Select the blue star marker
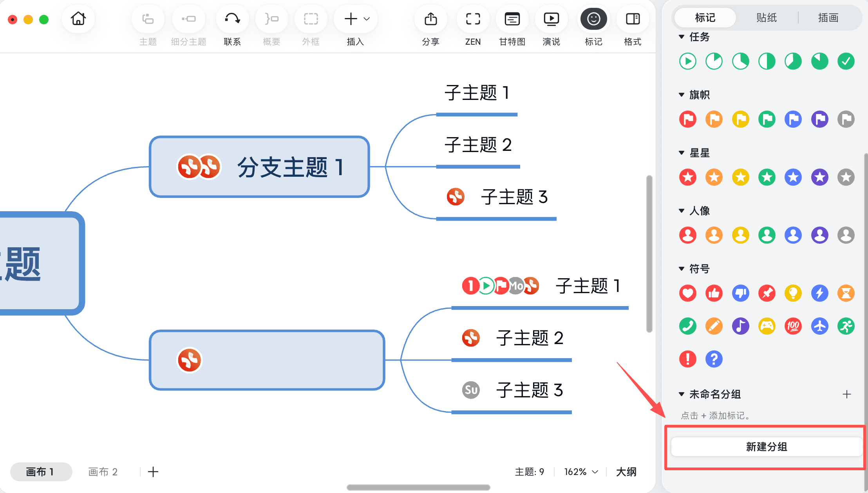The height and width of the screenshot is (493, 868). click(x=793, y=177)
